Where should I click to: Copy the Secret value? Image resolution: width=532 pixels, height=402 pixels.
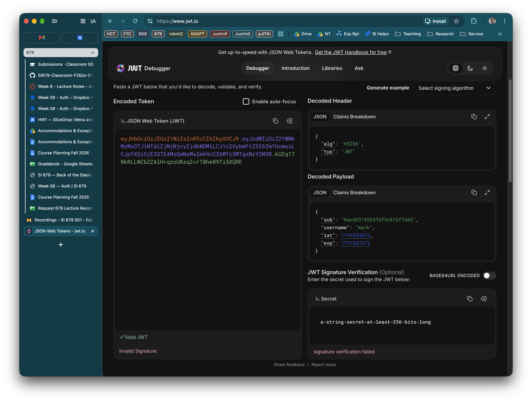469,299
